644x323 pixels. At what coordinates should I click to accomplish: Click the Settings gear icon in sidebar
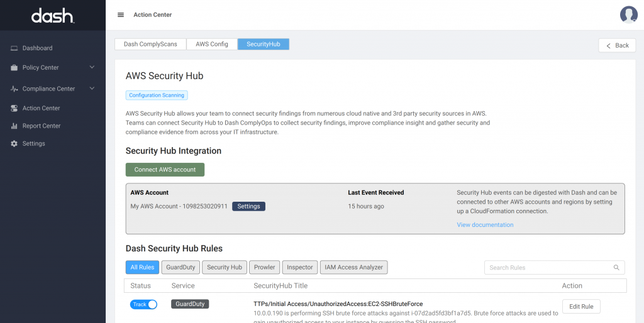[14, 144]
